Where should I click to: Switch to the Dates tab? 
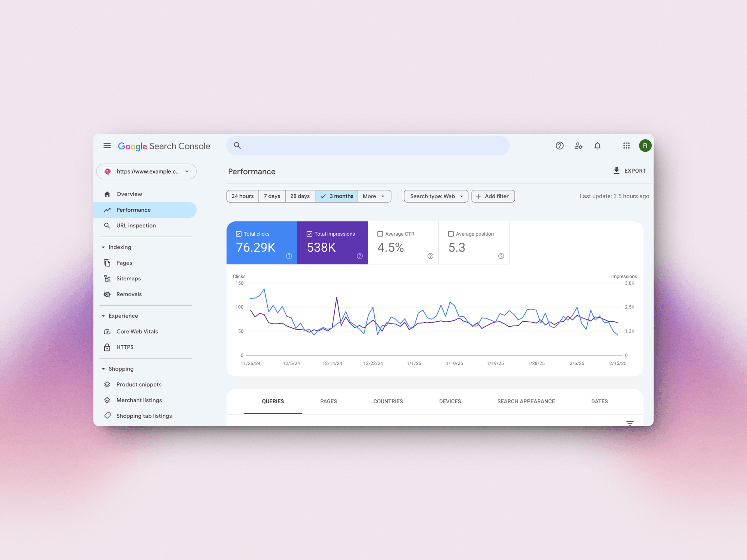click(x=600, y=401)
